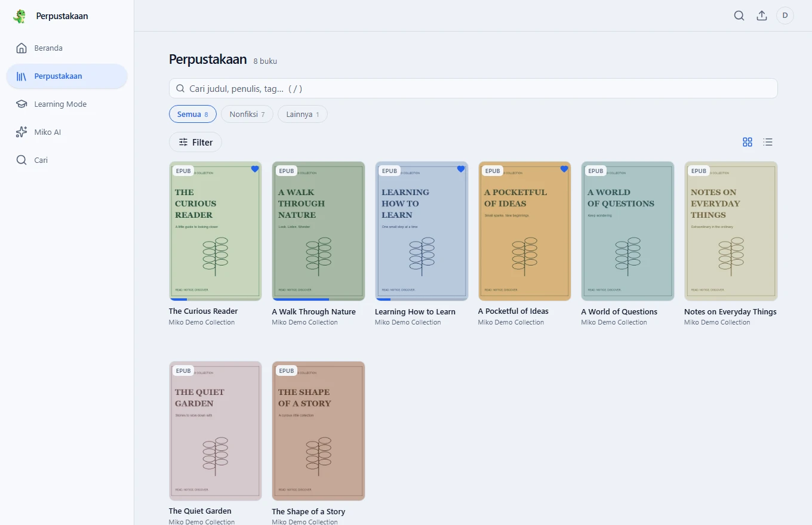Switch to list view layout
The image size is (812, 525).
[768, 142]
